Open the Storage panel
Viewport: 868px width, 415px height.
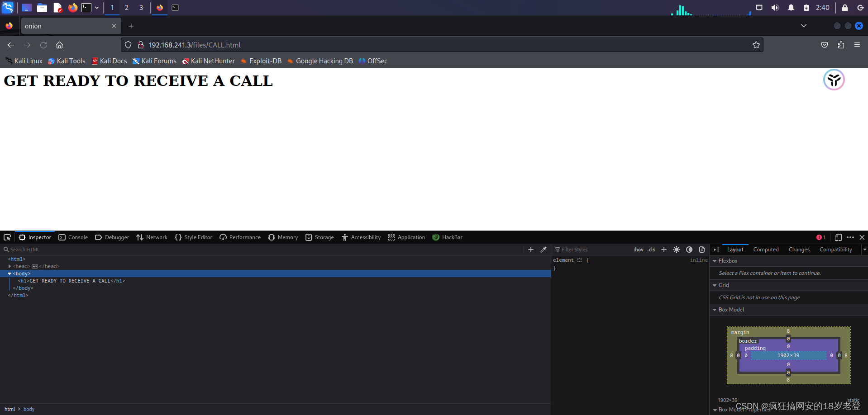(320, 237)
